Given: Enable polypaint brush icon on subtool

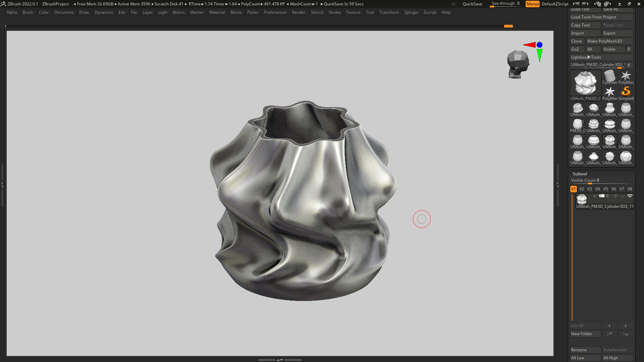Looking at the screenshot, I should (623, 196).
